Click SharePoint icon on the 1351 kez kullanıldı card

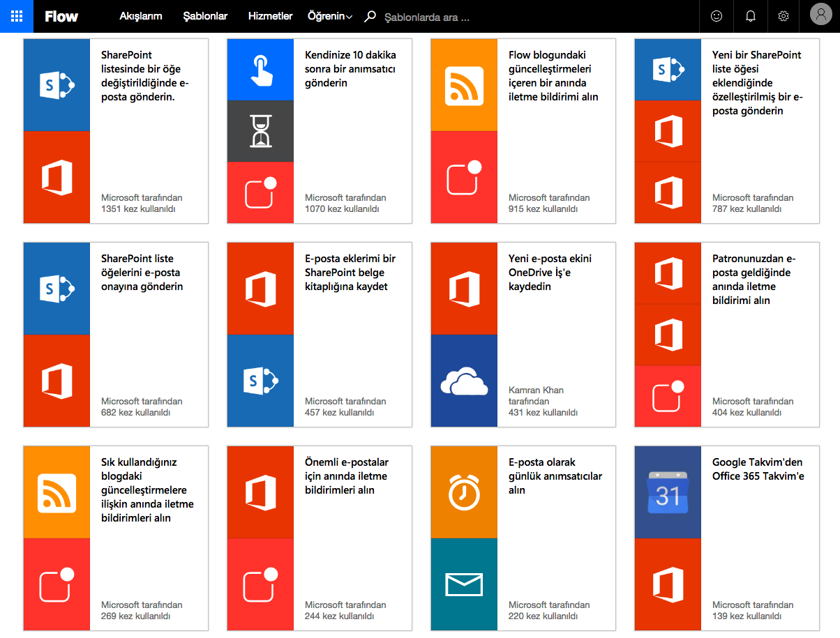57,85
